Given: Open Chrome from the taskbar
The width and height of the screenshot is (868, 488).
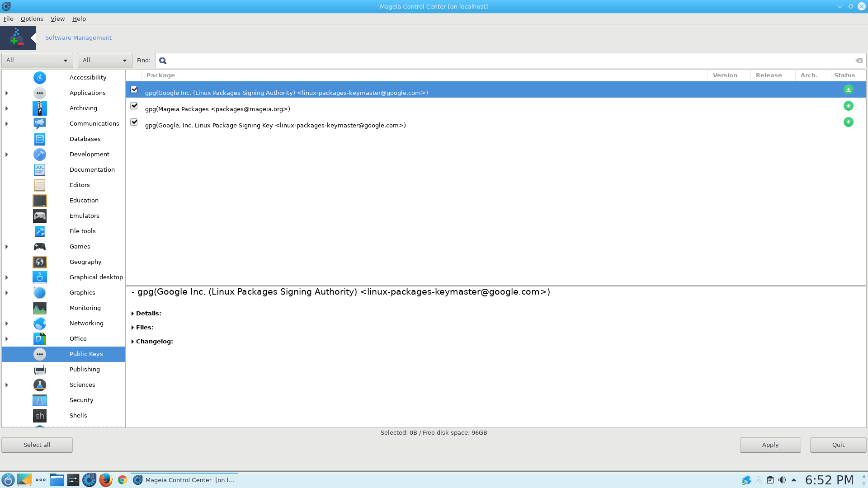Looking at the screenshot, I should coord(123,480).
